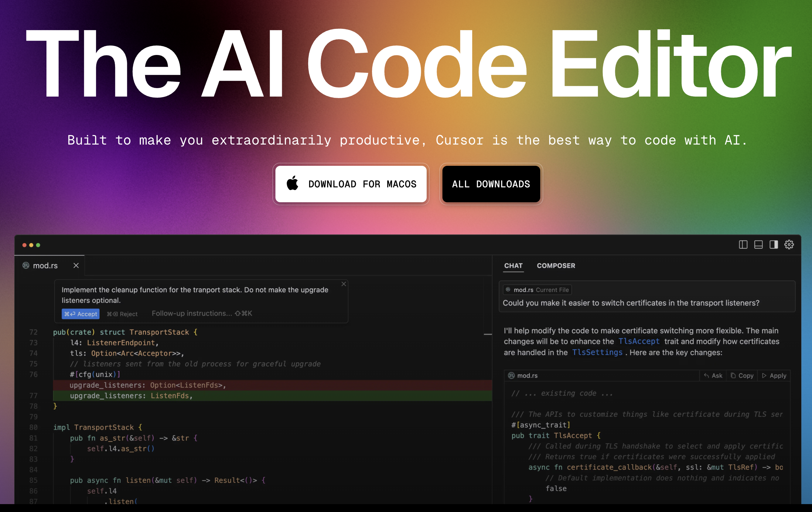
Task: Apply the suggested code to mod.rs
Action: (774, 375)
